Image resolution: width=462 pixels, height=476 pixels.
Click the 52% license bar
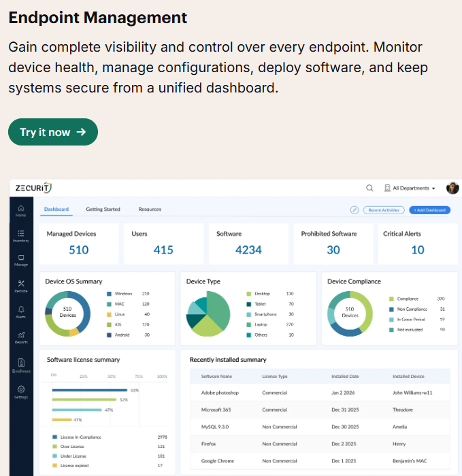click(84, 400)
